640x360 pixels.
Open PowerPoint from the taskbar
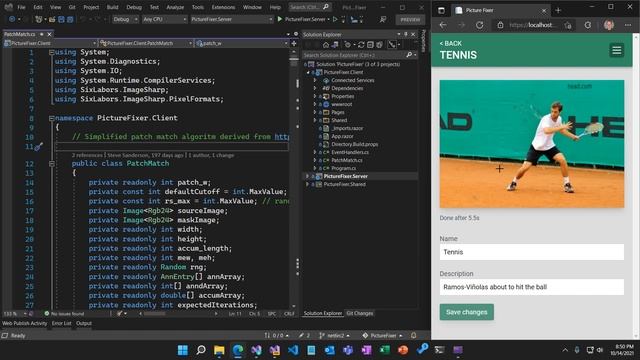[403, 350]
